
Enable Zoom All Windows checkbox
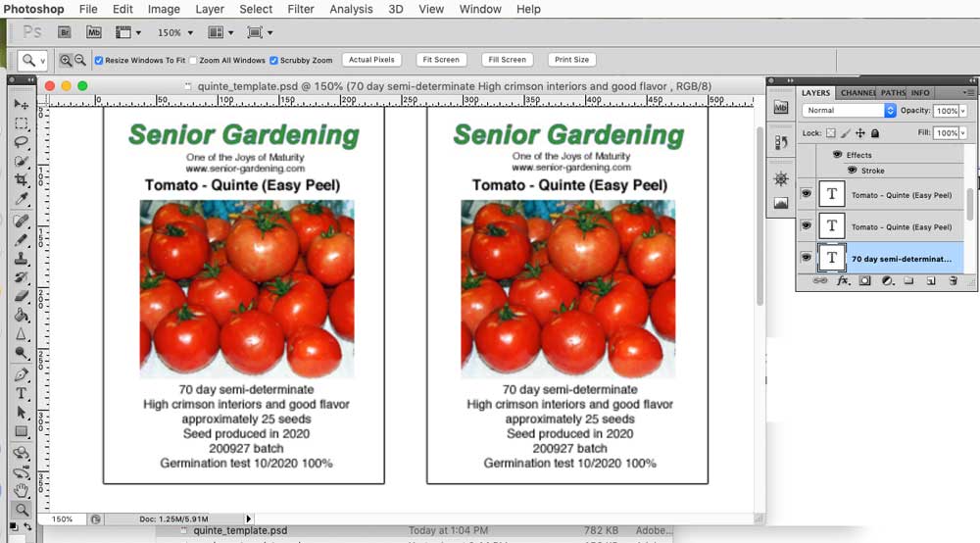click(x=193, y=61)
